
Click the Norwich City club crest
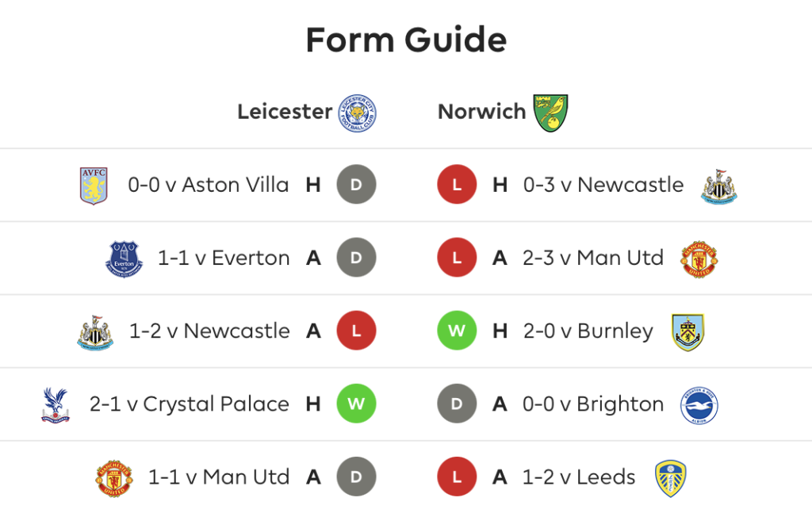click(x=550, y=113)
